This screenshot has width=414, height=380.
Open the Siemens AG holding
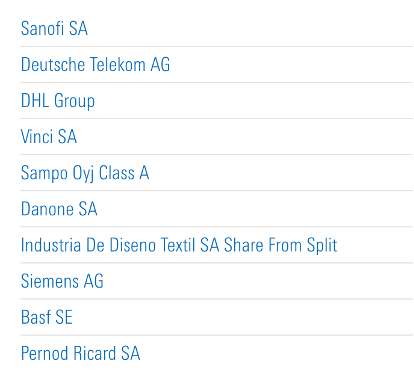62,281
